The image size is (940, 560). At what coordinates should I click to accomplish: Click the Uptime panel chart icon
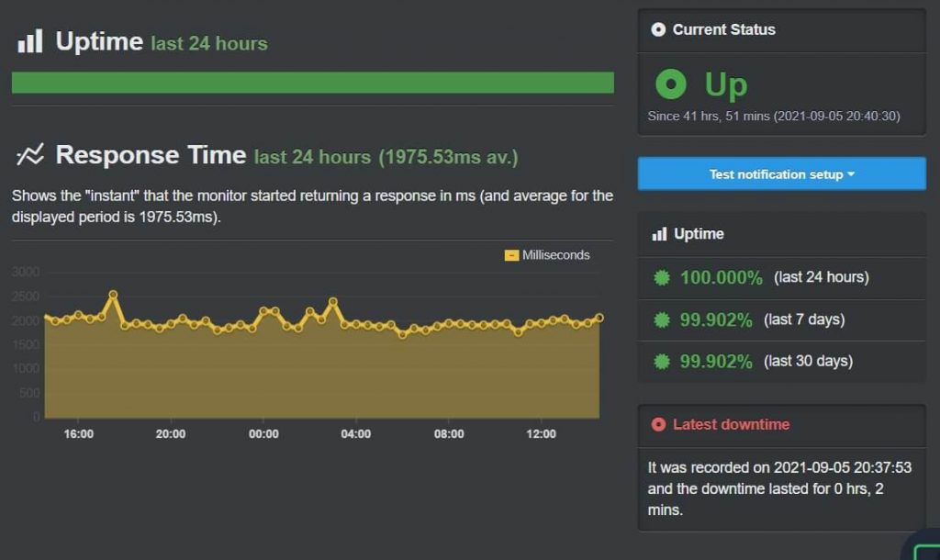(658, 234)
